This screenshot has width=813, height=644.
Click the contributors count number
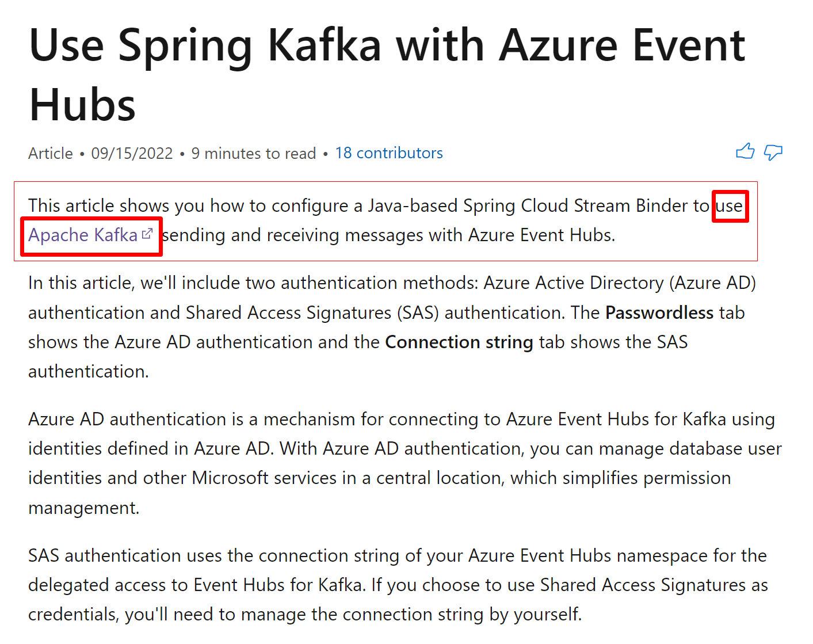coord(343,153)
